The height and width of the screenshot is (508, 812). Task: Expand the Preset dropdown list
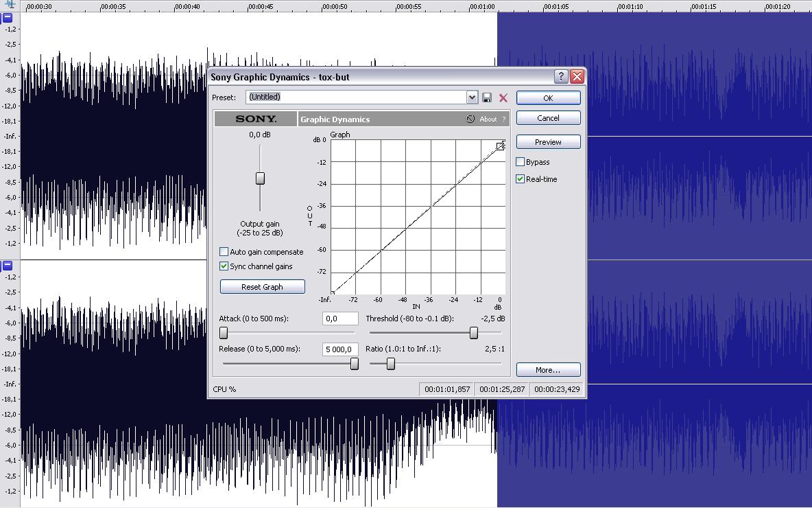(x=471, y=97)
